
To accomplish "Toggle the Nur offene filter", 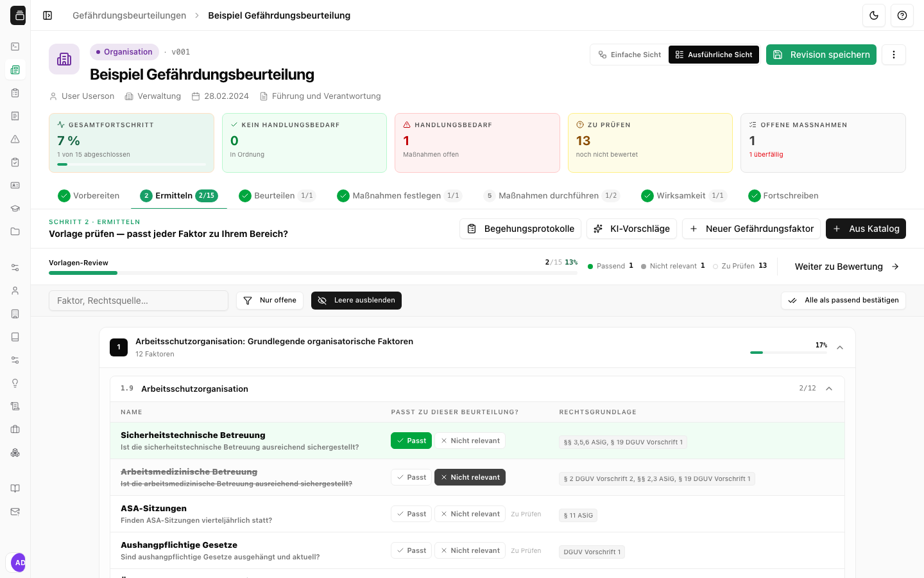I will 269,301.
